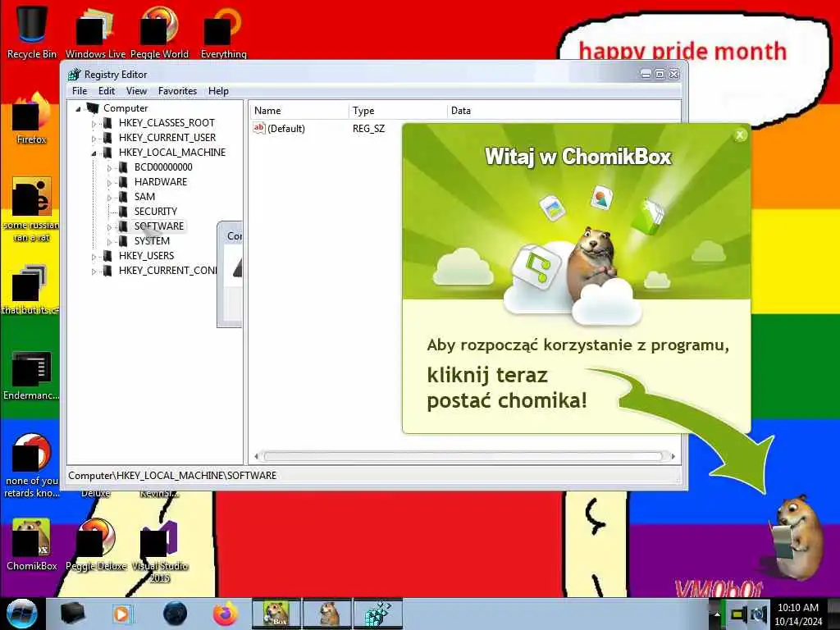The image size is (840, 630).
Task: Close the ChomikBox welcome popup
Action: tap(740, 135)
